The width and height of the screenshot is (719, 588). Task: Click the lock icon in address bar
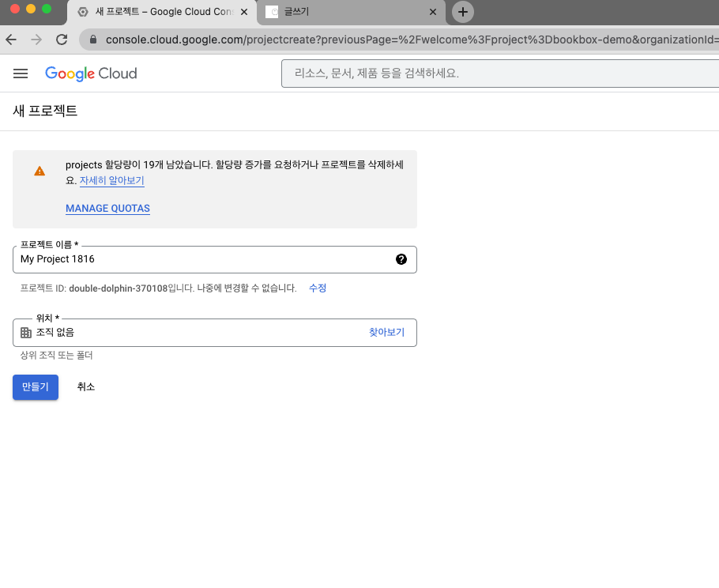(93, 40)
